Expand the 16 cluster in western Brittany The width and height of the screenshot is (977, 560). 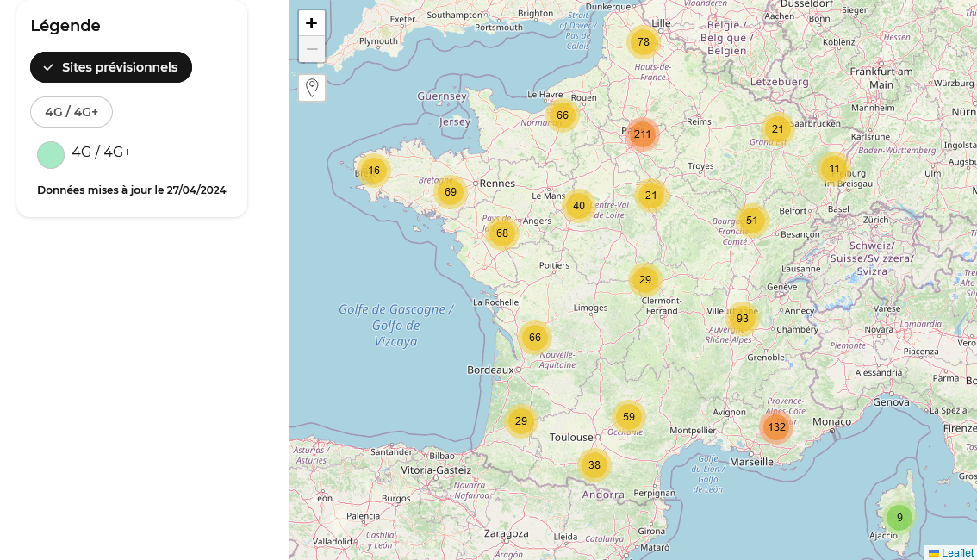click(x=374, y=171)
